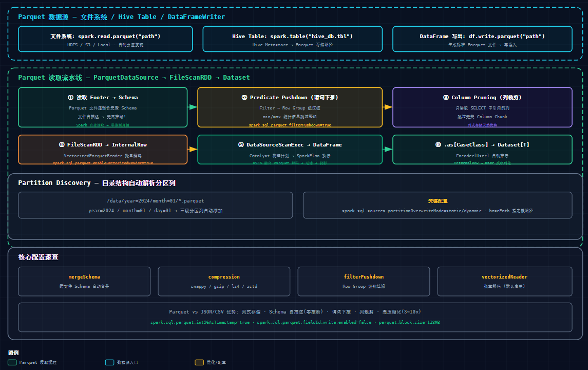Click the blue '数据源入口' legend swatch
588x370 pixels.
point(109,362)
